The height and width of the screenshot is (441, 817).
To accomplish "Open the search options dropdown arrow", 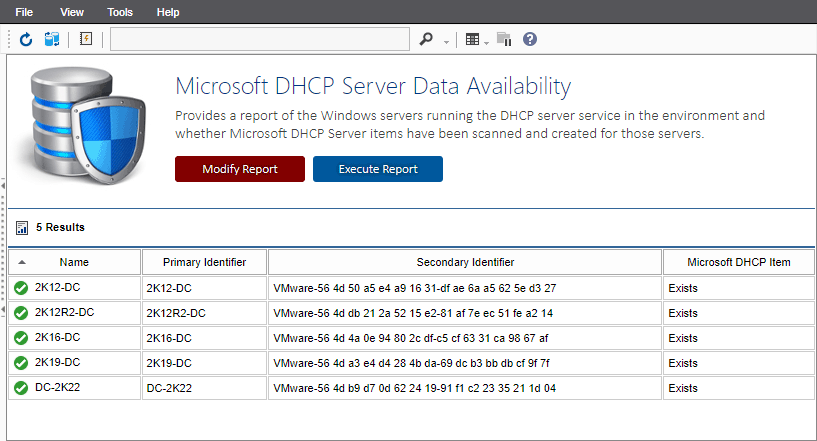I will [447, 42].
